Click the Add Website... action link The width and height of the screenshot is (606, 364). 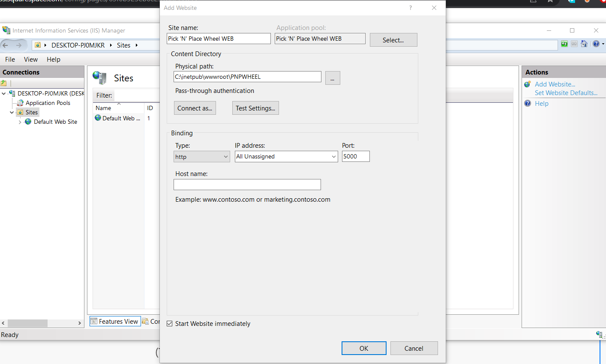pos(555,84)
